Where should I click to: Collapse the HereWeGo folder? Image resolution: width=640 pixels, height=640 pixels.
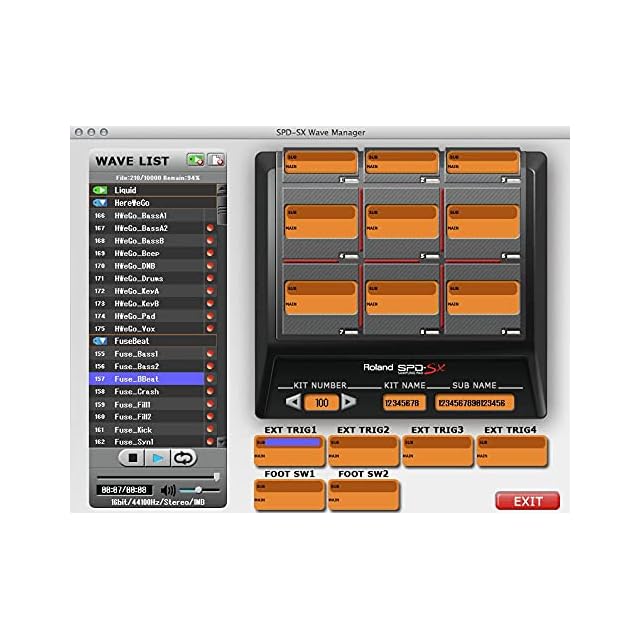(100, 203)
